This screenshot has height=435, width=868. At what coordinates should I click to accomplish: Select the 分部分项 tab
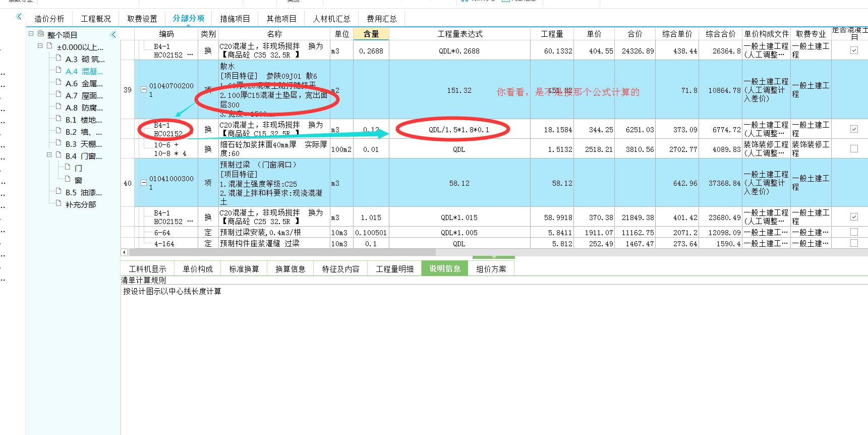tap(188, 18)
